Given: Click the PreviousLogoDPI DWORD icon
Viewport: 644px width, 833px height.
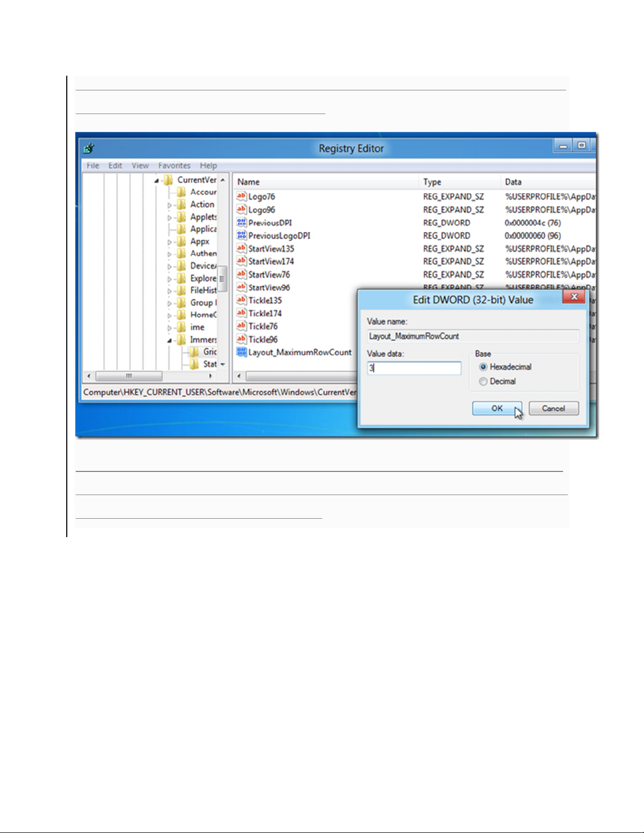Looking at the screenshot, I should pyautogui.click(x=241, y=235).
